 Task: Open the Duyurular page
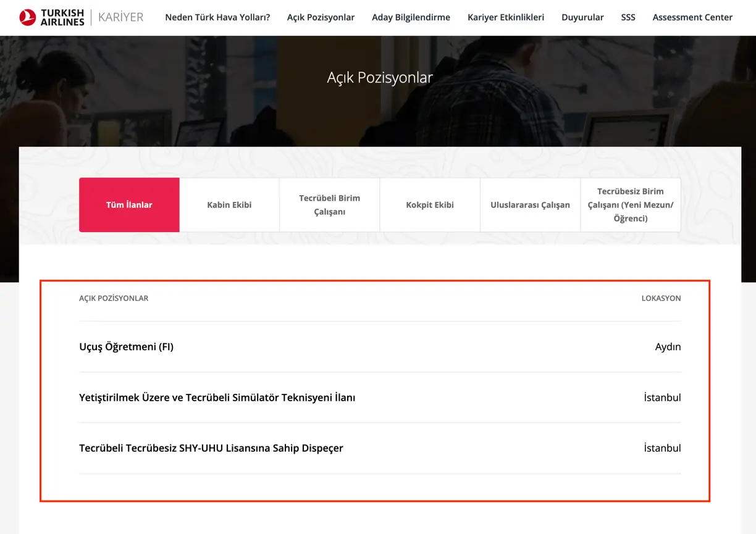tap(582, 17)
